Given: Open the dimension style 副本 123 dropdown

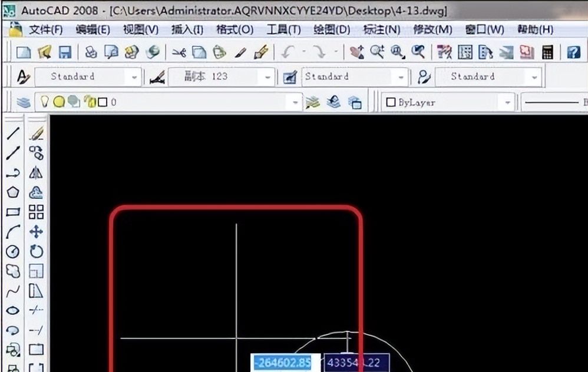Looking at the screenshot, I should (269, 77).
